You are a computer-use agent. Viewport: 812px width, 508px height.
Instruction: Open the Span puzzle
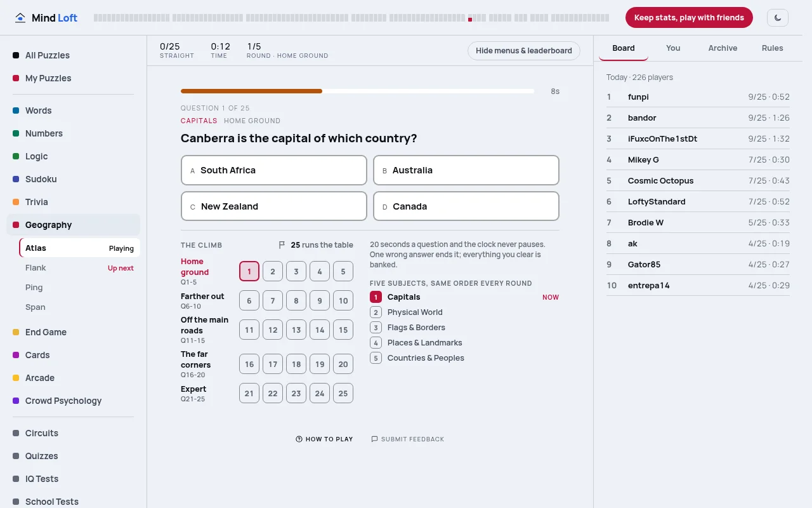coord(79,307)
